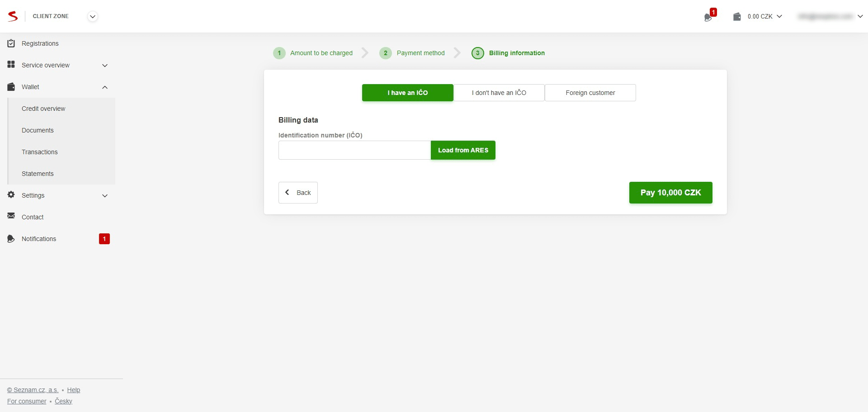This screenshot has width=868, height=412.
Task: Open the Settings gear icon
Action: 11,195
